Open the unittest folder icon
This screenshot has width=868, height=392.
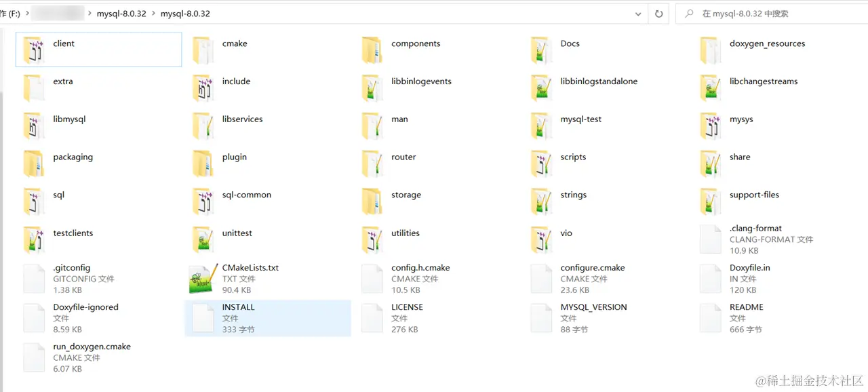click(203, 240)
